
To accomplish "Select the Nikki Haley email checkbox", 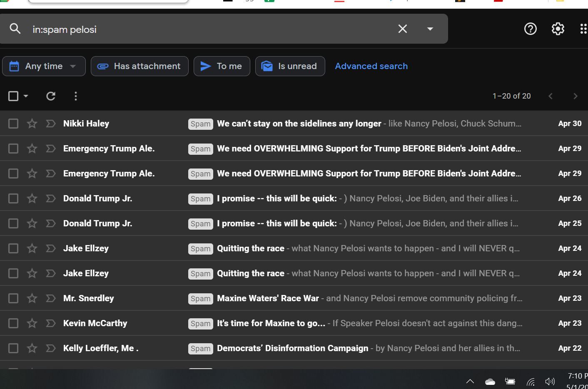I will pyautogui.click(x=13, y=124).
